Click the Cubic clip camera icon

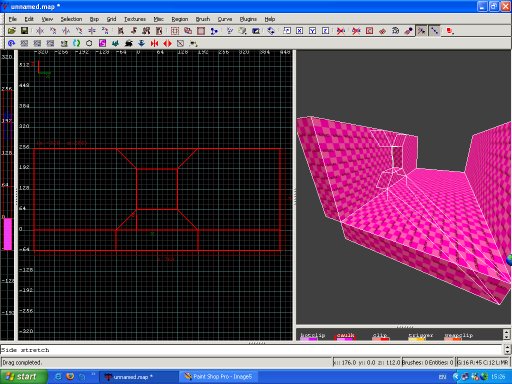click(x=256, y=31)
